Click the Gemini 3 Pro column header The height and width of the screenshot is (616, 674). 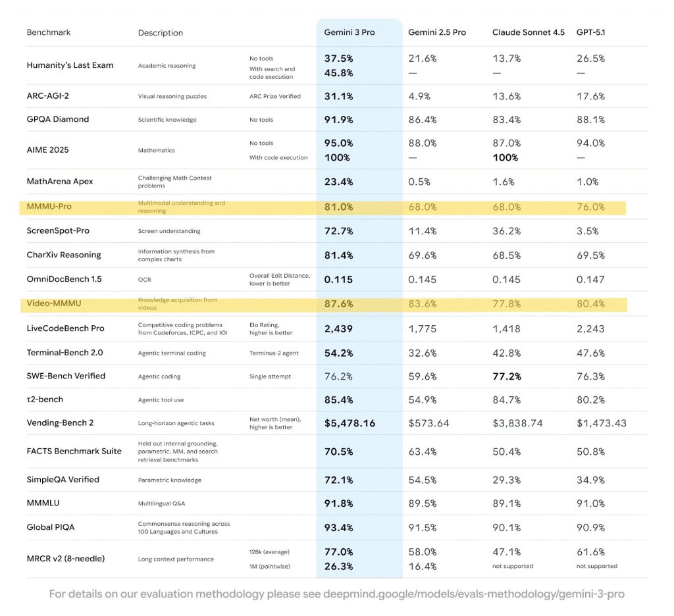point(349,32)
